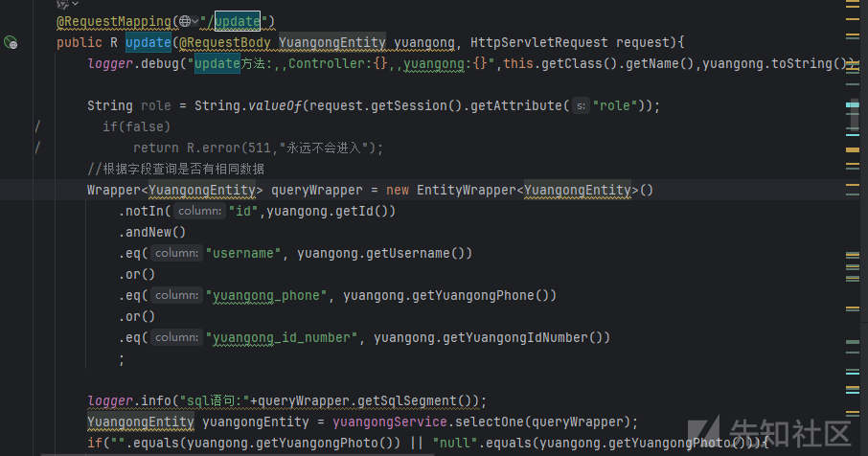The image size is (868, 456).
Task: Click R.error(511 in the commented return
Action: coord(229,148)
